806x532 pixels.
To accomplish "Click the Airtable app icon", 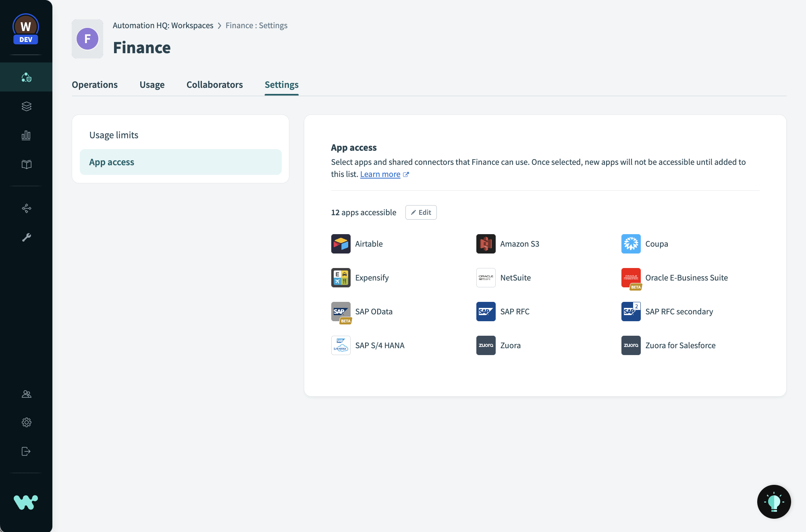I will tap(341, 244).
